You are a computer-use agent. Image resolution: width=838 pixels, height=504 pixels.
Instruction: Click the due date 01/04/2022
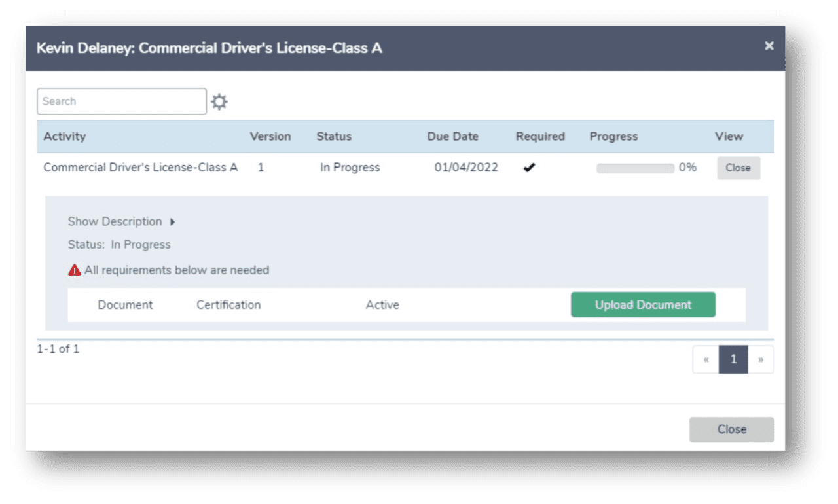(462, 167)
